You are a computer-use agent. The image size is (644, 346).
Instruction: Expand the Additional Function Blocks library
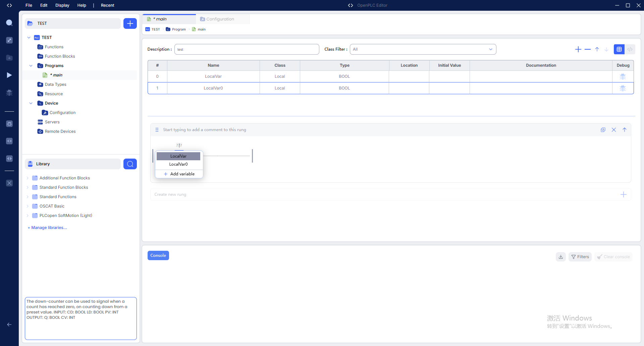[x=28, y=178]
